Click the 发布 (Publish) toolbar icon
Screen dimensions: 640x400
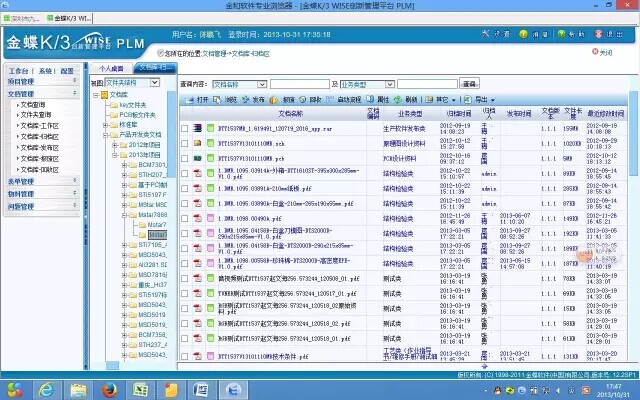coord(246,100)
